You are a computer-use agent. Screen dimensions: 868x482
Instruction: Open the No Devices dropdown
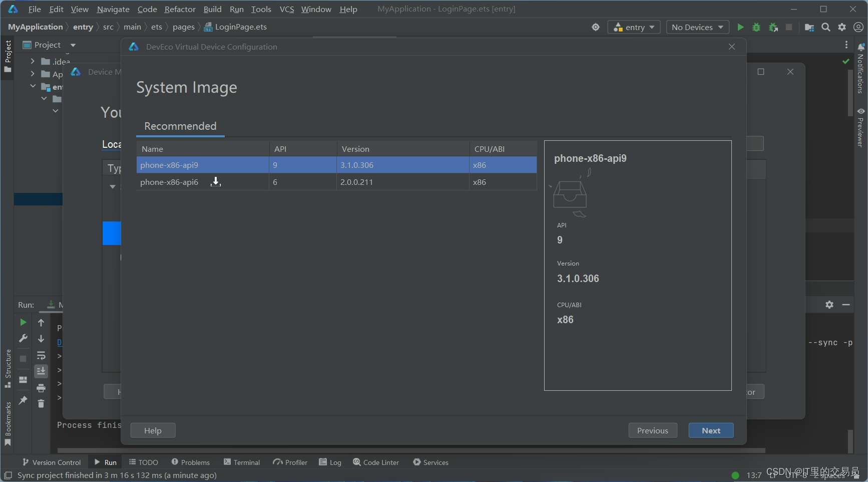(x=697, y=27)
